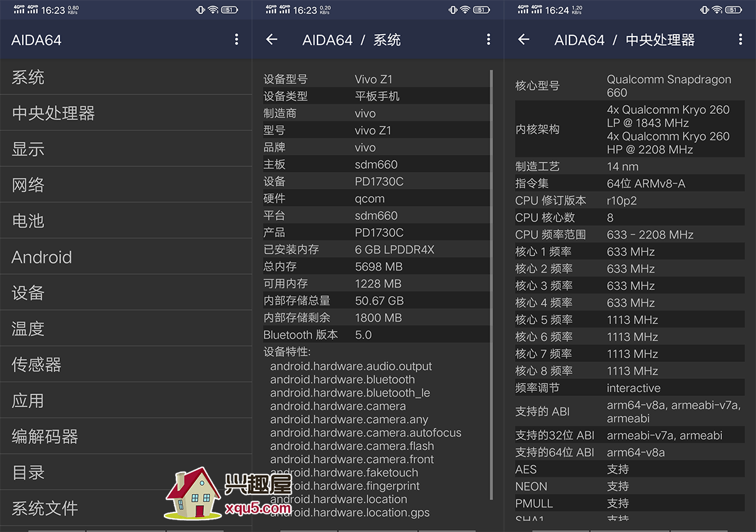
Task: Select the 内部存储剩余 1800 MB row
Action: click(376, 317)
